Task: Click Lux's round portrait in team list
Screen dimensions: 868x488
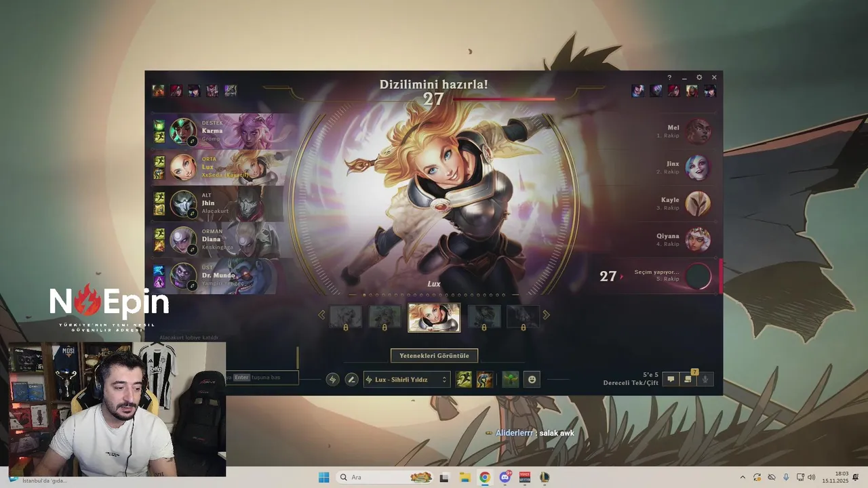Action: [x=182, y=167]
